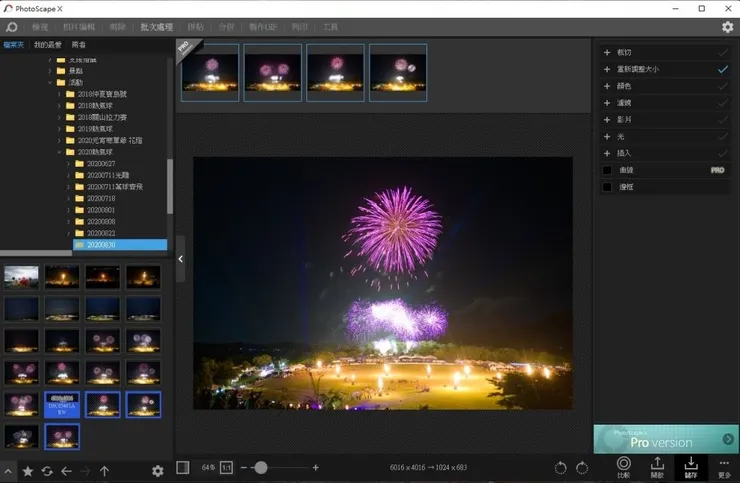
Task: Go forward with the right arrow icon
Action: pos(85,471)
